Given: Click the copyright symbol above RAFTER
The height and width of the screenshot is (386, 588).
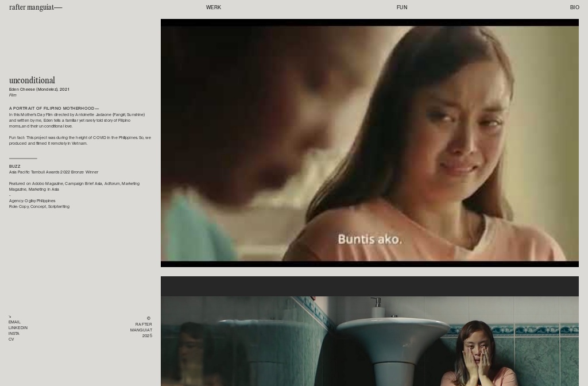Looking at the screenshot, I should coord(148,318).
